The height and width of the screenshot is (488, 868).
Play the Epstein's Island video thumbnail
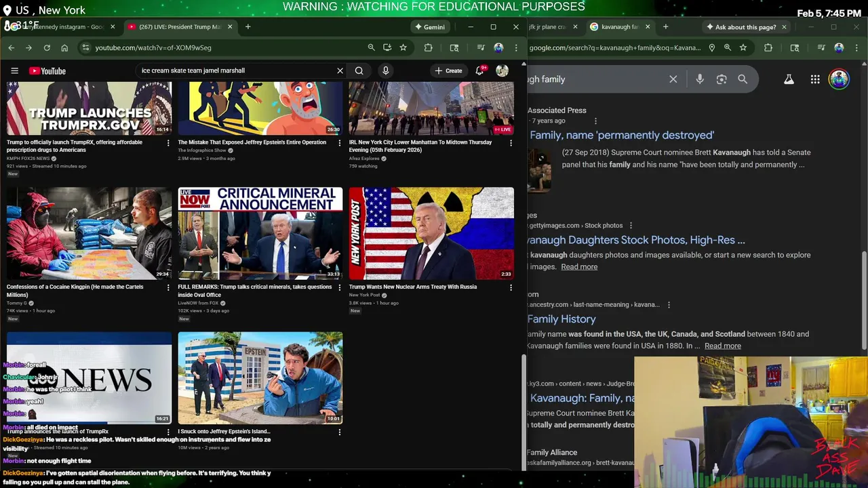[x=260, y=378]
